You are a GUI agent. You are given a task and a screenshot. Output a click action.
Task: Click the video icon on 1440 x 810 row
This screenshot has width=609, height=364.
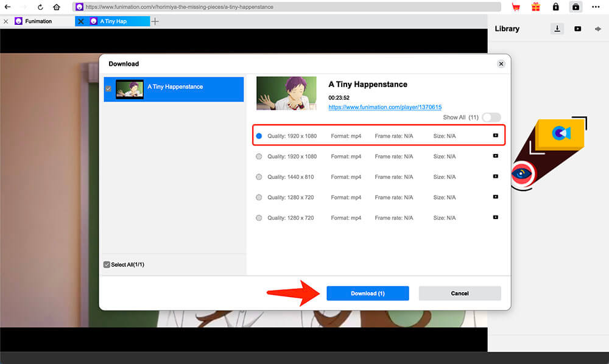(x=495, y=177)
